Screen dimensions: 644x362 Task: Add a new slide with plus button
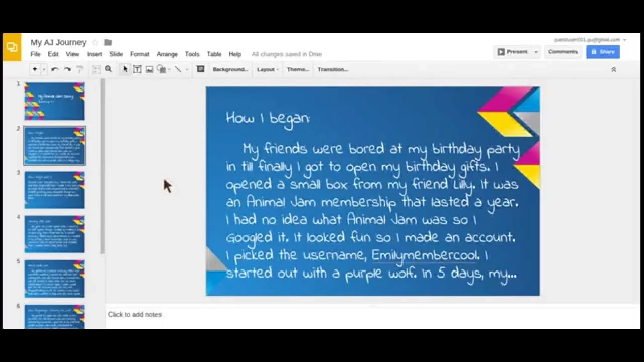[35, 69]
